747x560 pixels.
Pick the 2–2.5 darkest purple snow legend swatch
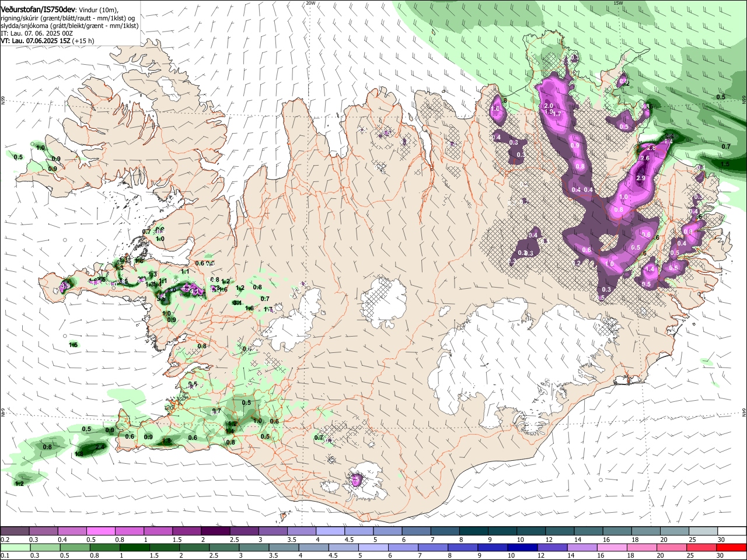point(215,531)
